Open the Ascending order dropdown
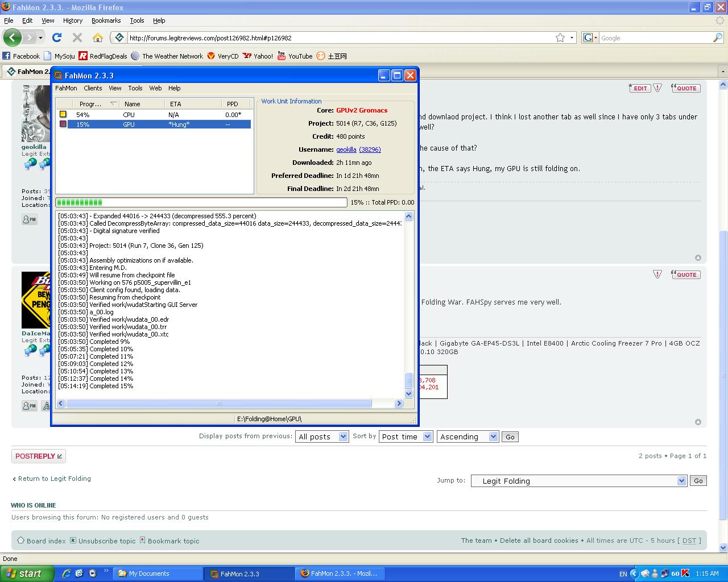This screenshot has height=582, width=728. click(468, 436)
